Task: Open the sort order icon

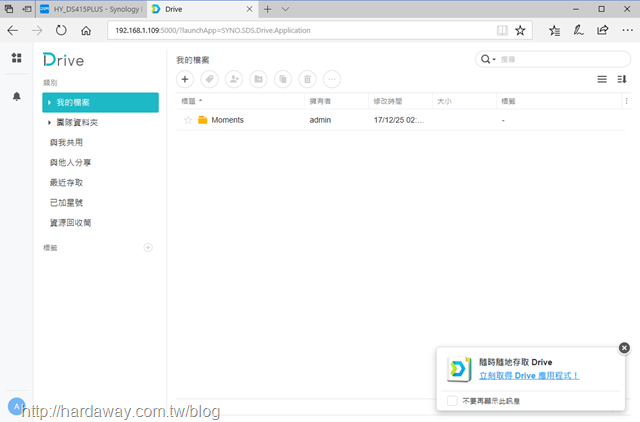Action: [x=622, y=79]
